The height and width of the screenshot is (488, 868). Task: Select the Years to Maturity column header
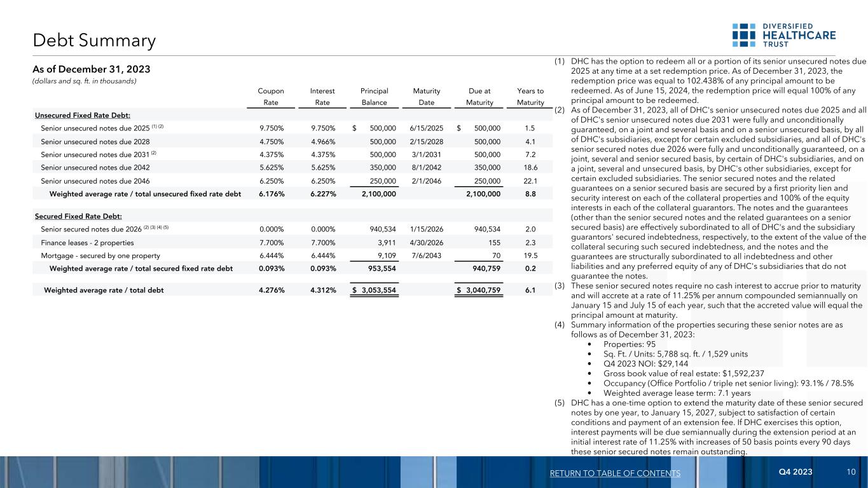pyautogui.click(x=530, y=97)
